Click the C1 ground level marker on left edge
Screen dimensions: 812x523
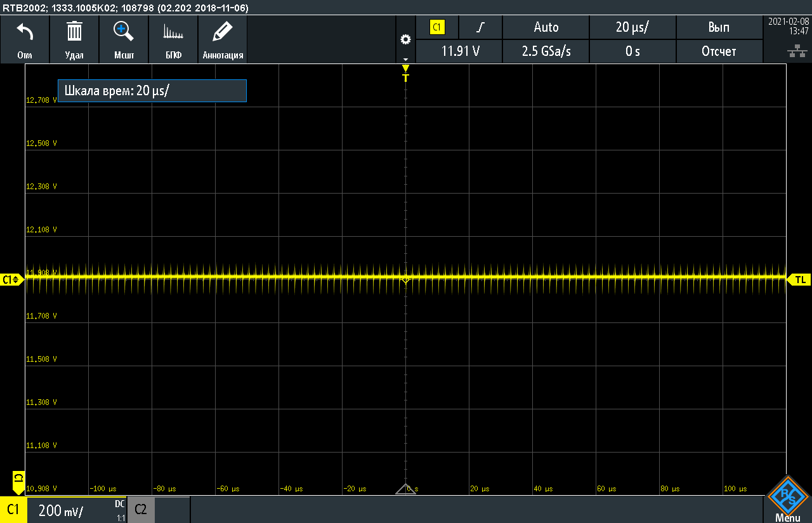tap(12, 279)
